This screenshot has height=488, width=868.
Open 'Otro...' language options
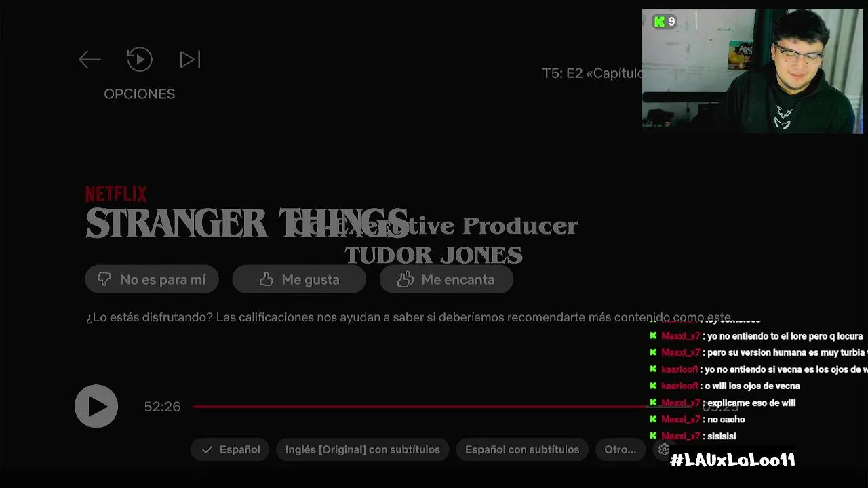pos(620,449)
